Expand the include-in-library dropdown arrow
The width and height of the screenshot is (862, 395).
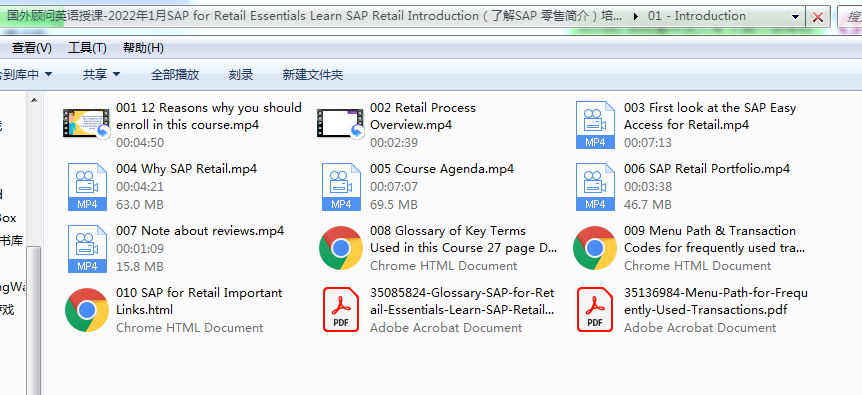click(48, 75)
